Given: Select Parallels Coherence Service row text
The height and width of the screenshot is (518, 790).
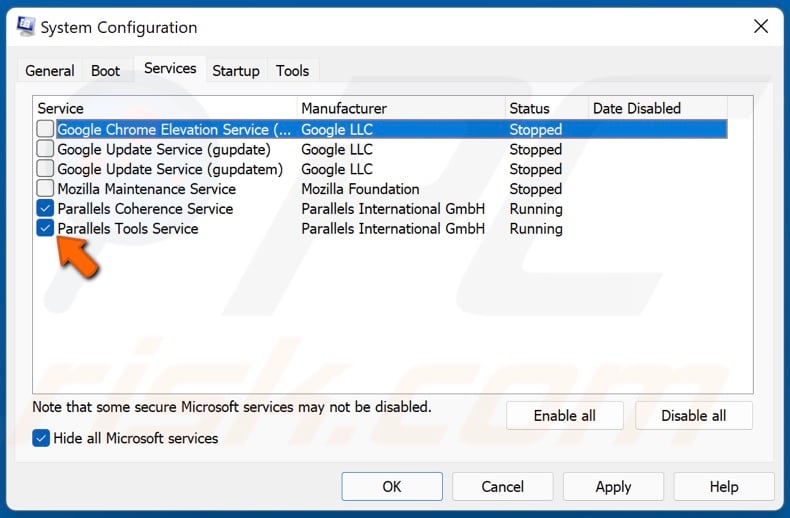Looking at the screenshot, I should (145, 209).
